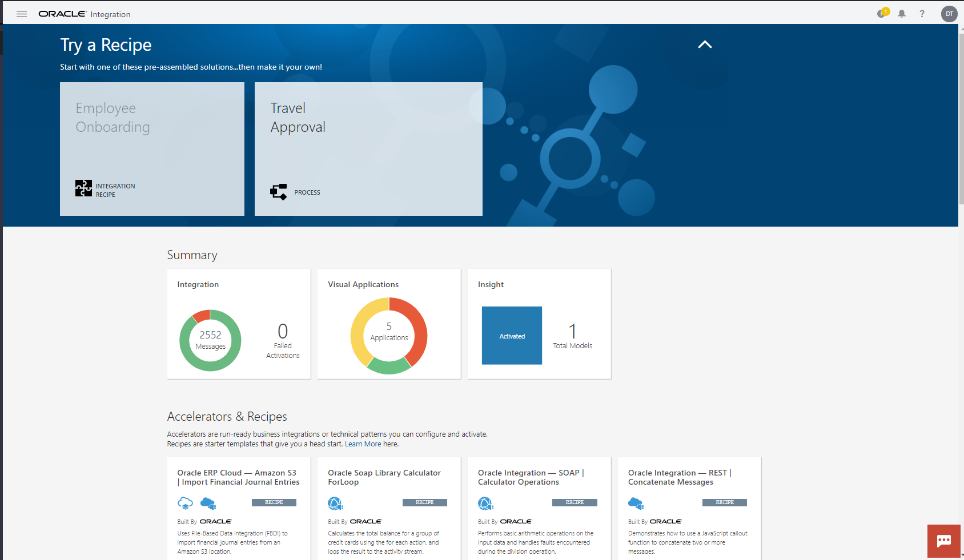This screenshot has width=964, height=560.
Task: Click the Oracle Integration logo
Action: (x=85, y=14)
